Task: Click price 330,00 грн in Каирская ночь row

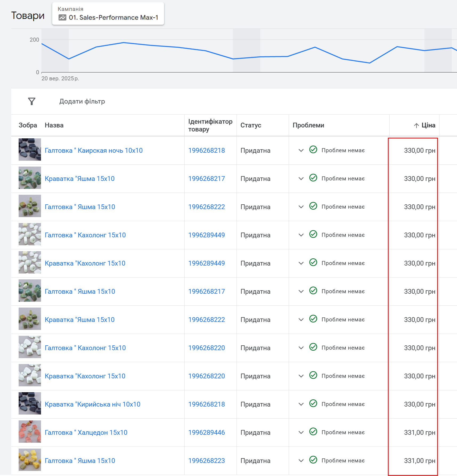Action: (x=420, y=150)
